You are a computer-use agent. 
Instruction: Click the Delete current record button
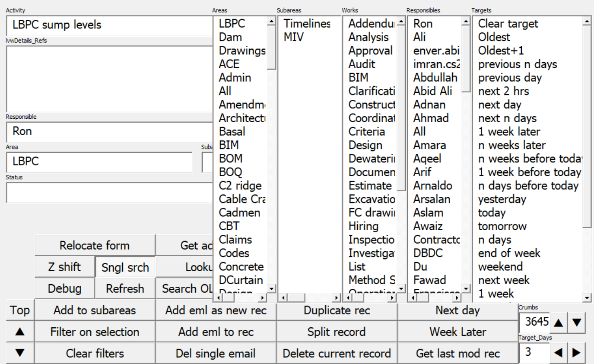click(337, 354)
